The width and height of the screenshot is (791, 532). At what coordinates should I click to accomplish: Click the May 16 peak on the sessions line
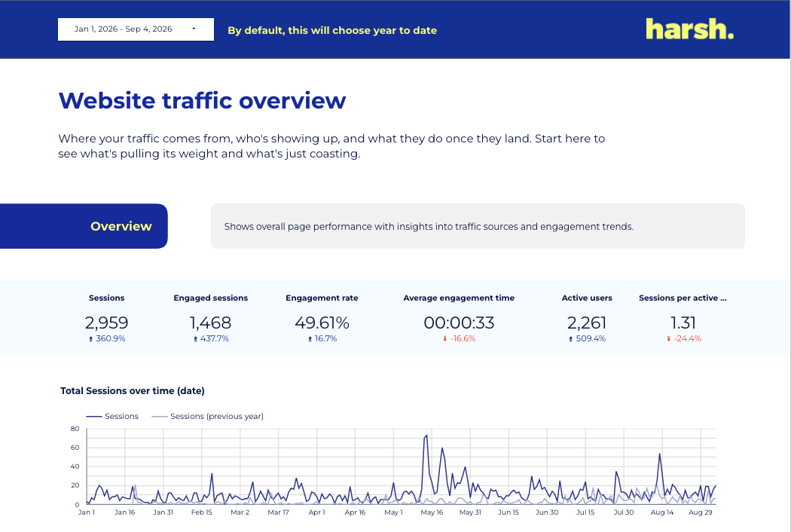[x=427, y=435]
